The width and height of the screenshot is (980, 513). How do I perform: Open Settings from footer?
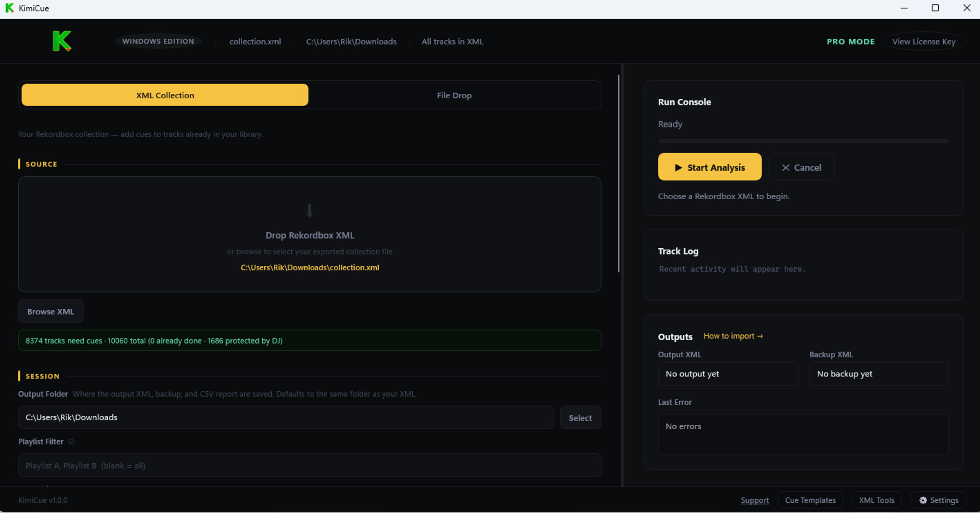pos(939,500)
